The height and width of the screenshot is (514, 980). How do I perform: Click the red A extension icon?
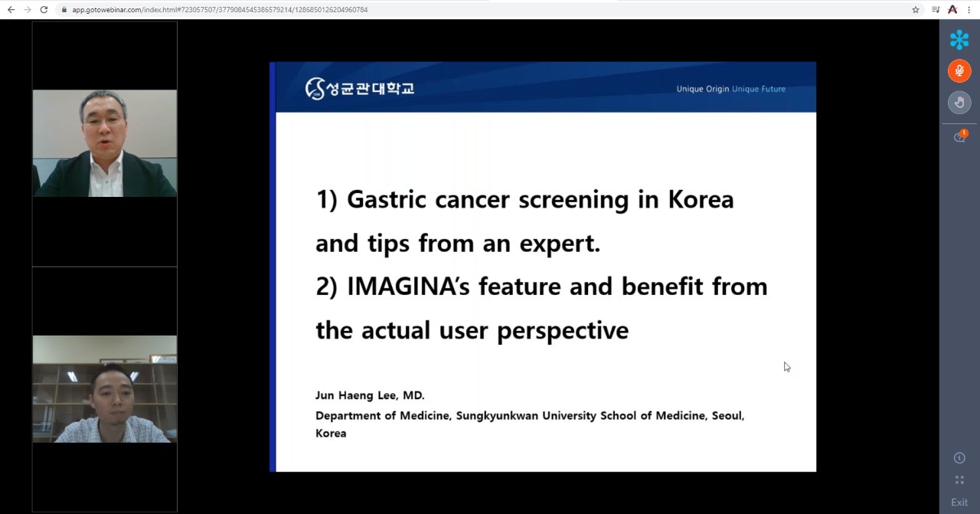952,10
